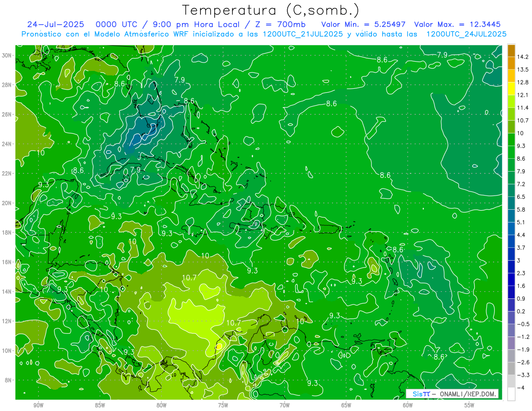Screen dimensions: 532x411
Task: Click the 60W longitude axis label
Action: click(x=408, y=405)
